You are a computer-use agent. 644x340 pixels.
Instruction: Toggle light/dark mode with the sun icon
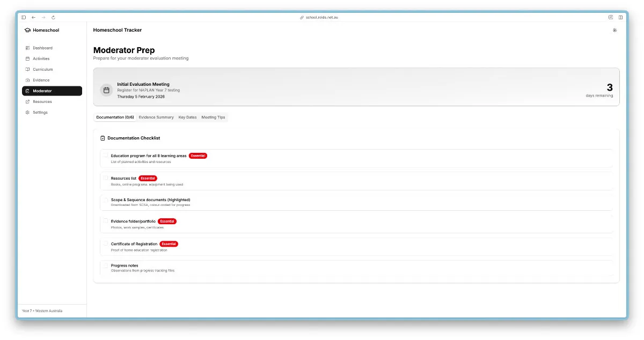coord(614,31)
